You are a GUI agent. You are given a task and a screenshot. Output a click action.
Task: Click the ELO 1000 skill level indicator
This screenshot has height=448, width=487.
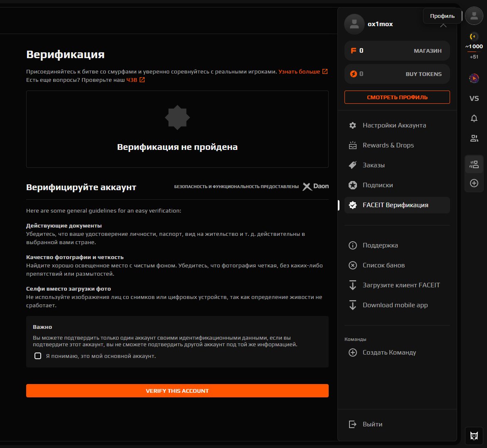(474, 47)
